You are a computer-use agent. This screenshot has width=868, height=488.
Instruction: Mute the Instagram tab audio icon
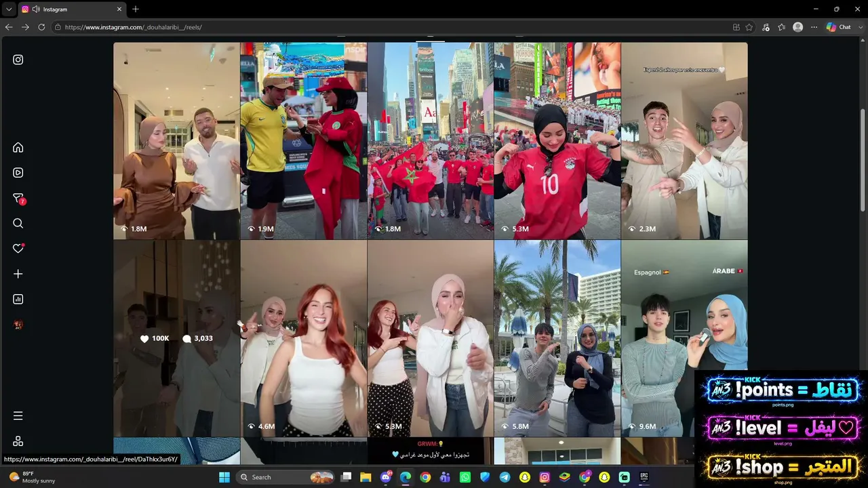point(36,9)
